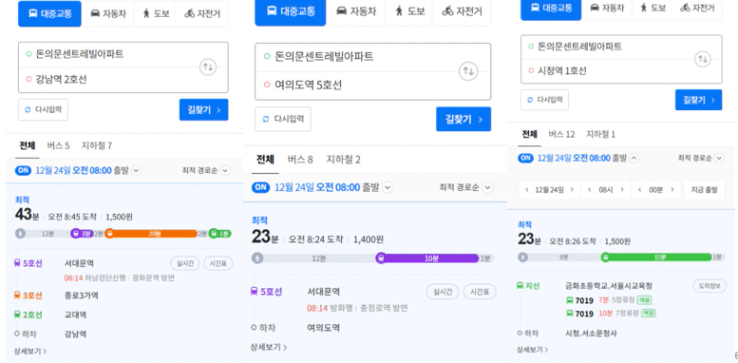Click 다시입력 in 강남역 panel
Screen dimensions: 738x363
point(43,110)
